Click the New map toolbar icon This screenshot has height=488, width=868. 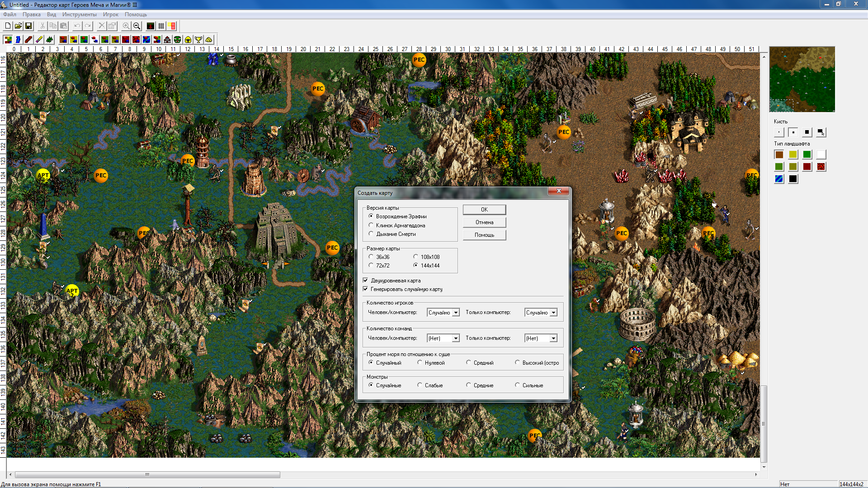8,26
